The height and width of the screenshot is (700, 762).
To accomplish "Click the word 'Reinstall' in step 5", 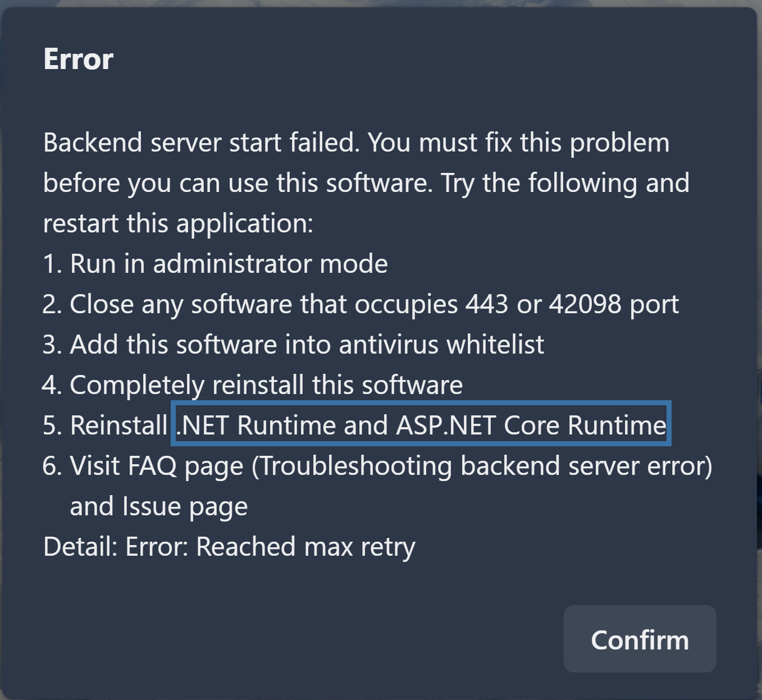I will pyautogui.click(x=118, y=426).
